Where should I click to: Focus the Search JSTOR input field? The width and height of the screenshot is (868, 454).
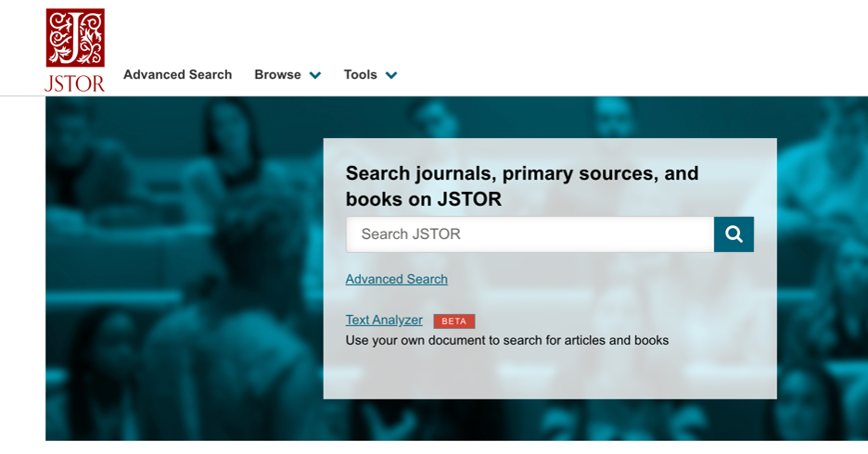530,234
